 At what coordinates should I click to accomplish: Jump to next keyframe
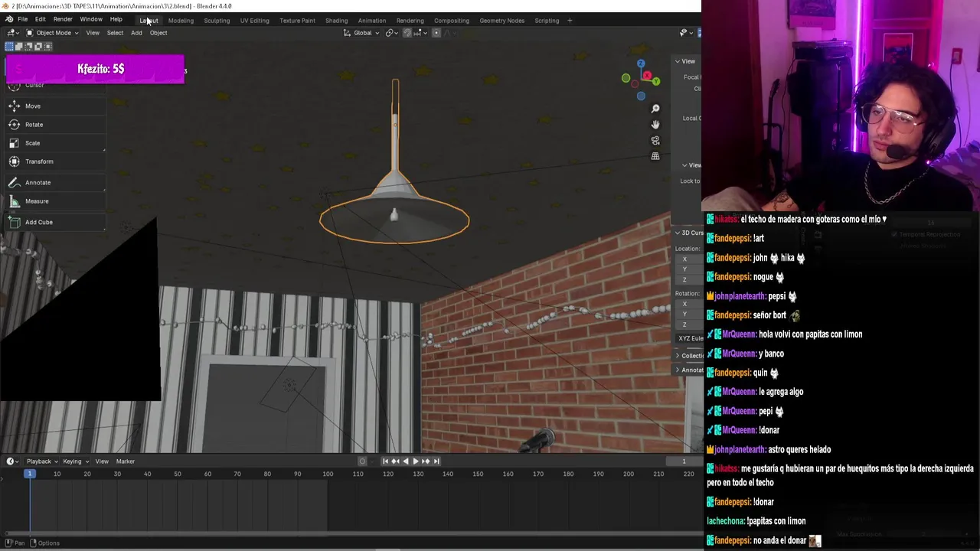(426, 461)
